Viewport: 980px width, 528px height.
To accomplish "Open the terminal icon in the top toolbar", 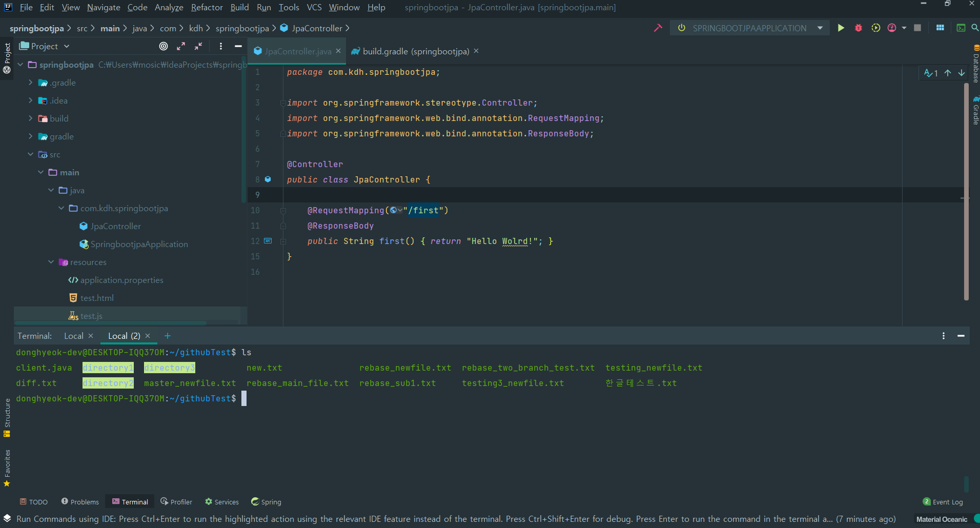I will pyautogui.click(x=961, y=28).
